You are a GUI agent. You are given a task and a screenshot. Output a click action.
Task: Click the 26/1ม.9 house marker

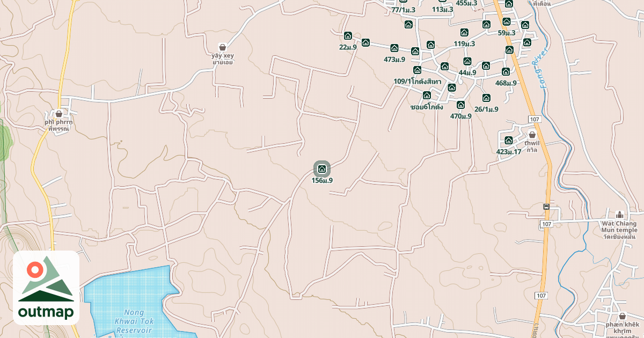[486, 98]
